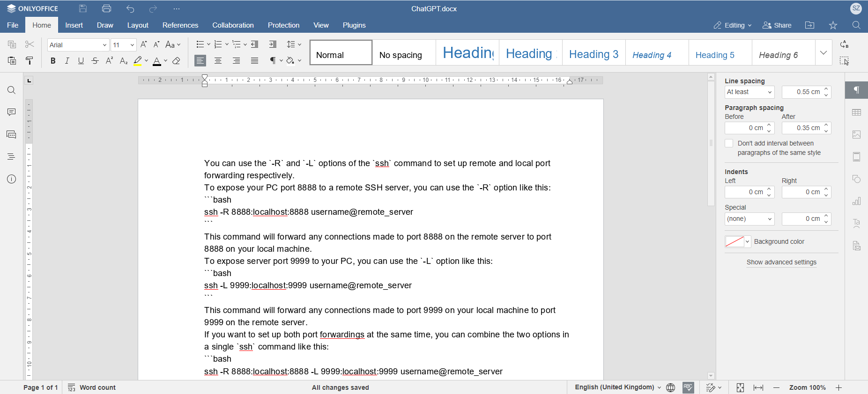Open the Headings navigation panel

12,157
